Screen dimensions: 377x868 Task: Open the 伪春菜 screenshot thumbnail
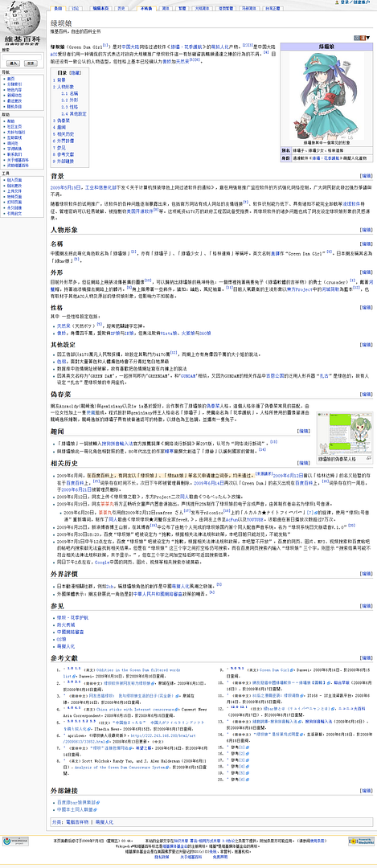tap(344, 435)
